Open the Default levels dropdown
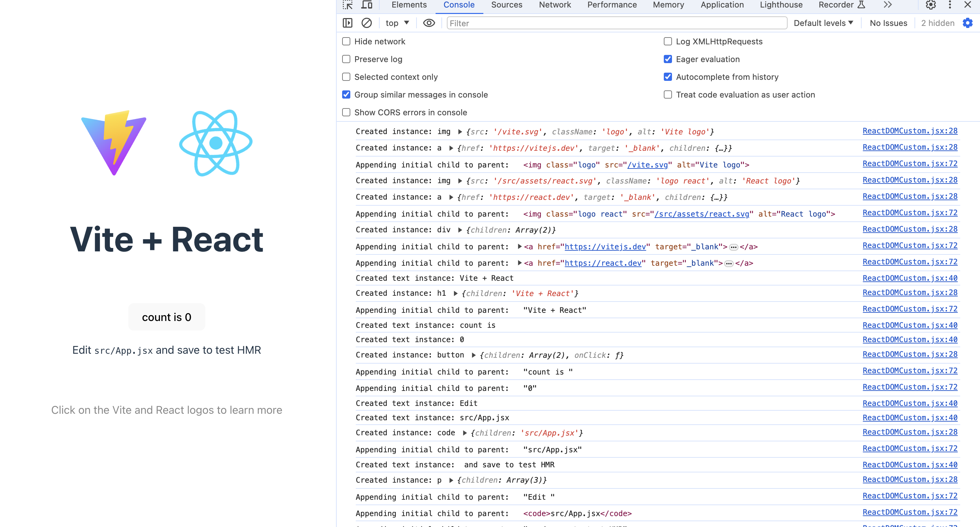980x527 pixels. pyautogui.click(x=823, y=23)
